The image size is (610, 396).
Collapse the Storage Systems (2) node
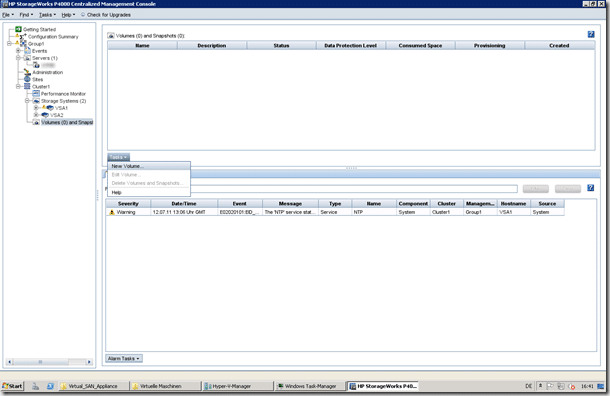[x=27, y=101]
